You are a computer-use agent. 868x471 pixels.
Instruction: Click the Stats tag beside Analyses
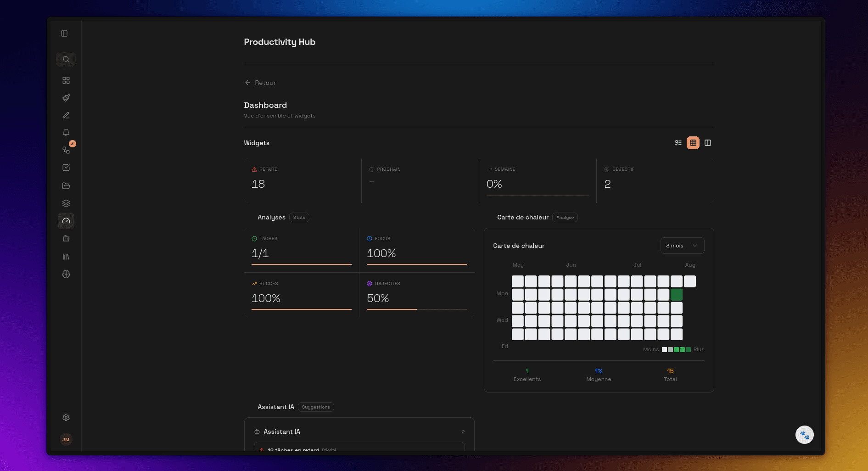(x=299, y=218)
